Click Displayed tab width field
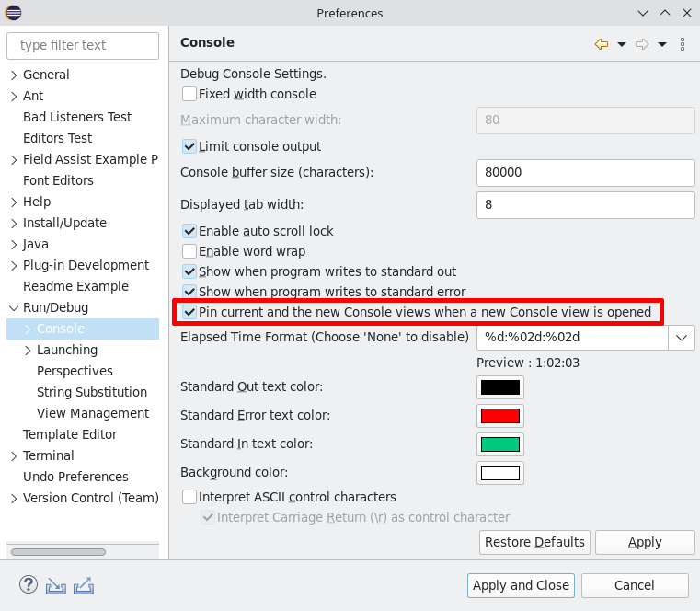The height and width of the screenshot is (611, 700). pyautogui.click(x=586, y=205)
